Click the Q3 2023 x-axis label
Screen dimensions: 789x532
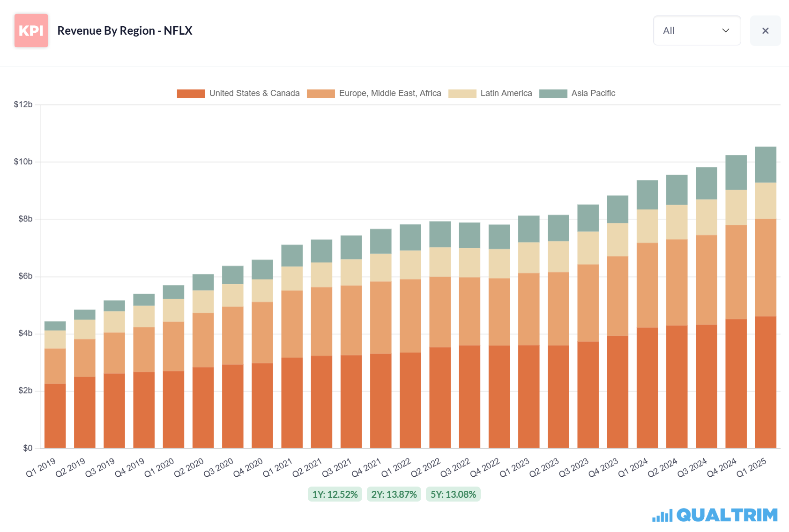573,467
